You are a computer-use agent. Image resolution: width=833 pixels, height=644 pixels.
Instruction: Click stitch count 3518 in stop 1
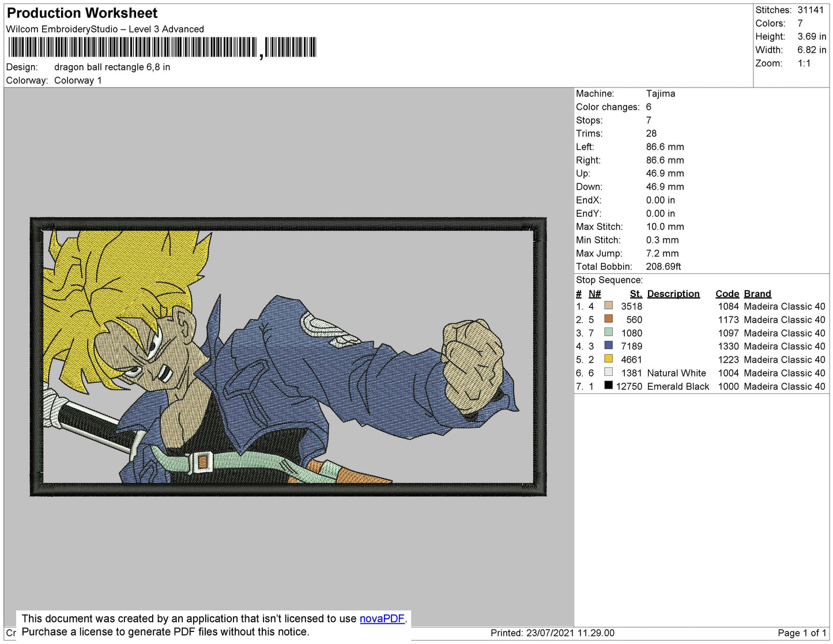[632, 306]
